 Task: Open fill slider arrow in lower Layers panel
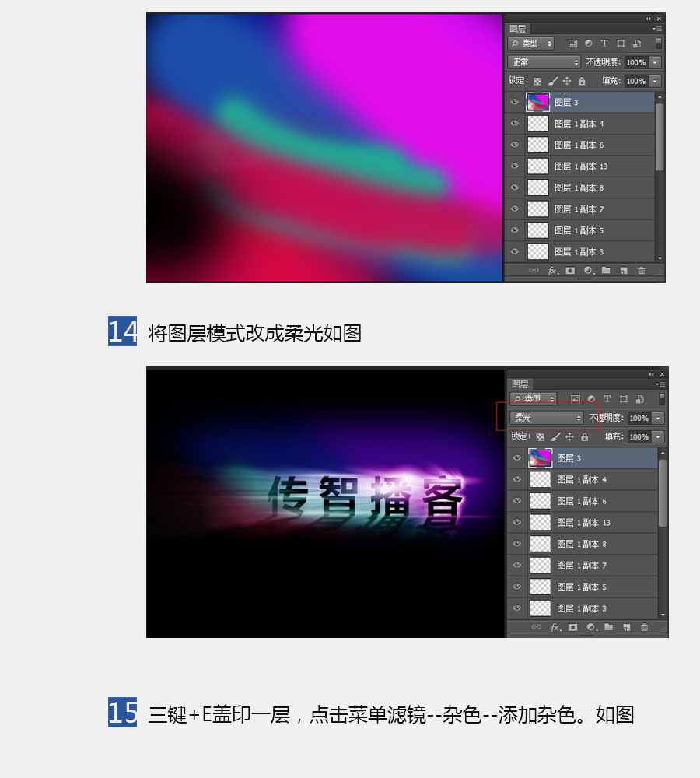click(x=658, y=436)
